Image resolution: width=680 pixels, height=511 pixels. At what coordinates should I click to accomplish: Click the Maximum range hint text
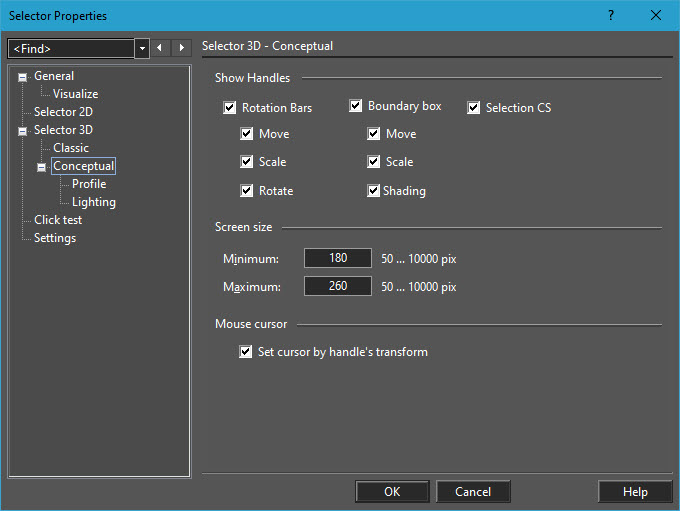click(x=418, y=287)
